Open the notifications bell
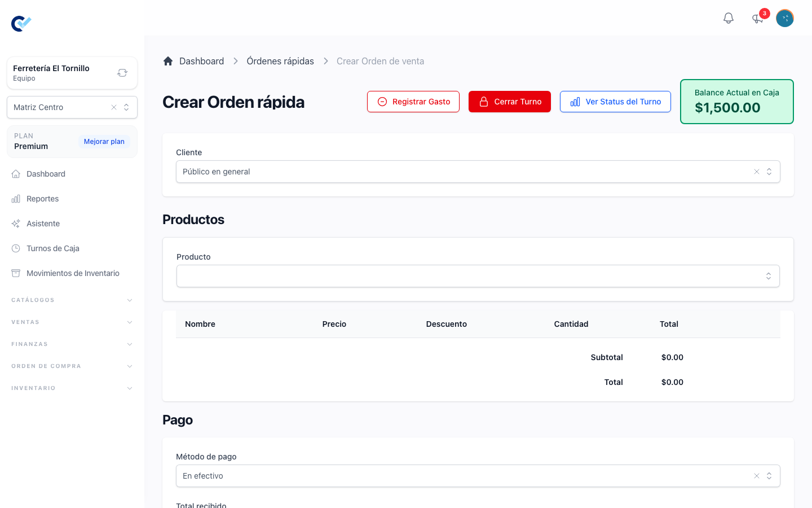 click(729, 18)
